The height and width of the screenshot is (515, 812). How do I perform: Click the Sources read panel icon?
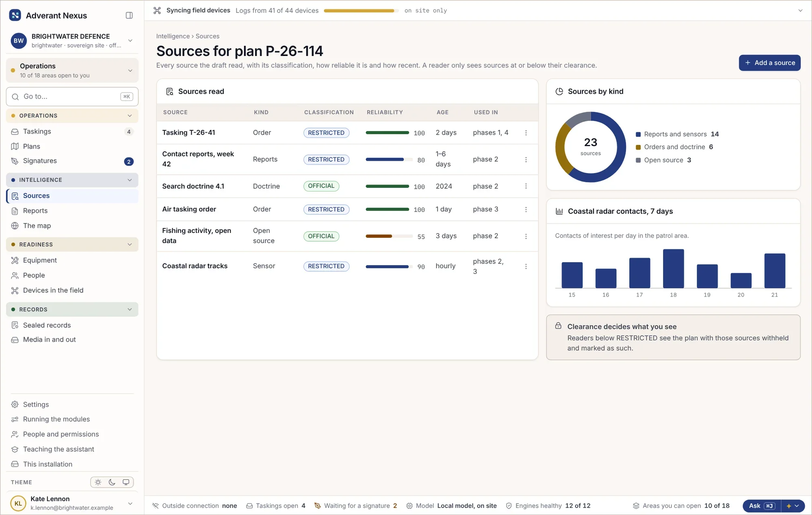tap(170, 92)
